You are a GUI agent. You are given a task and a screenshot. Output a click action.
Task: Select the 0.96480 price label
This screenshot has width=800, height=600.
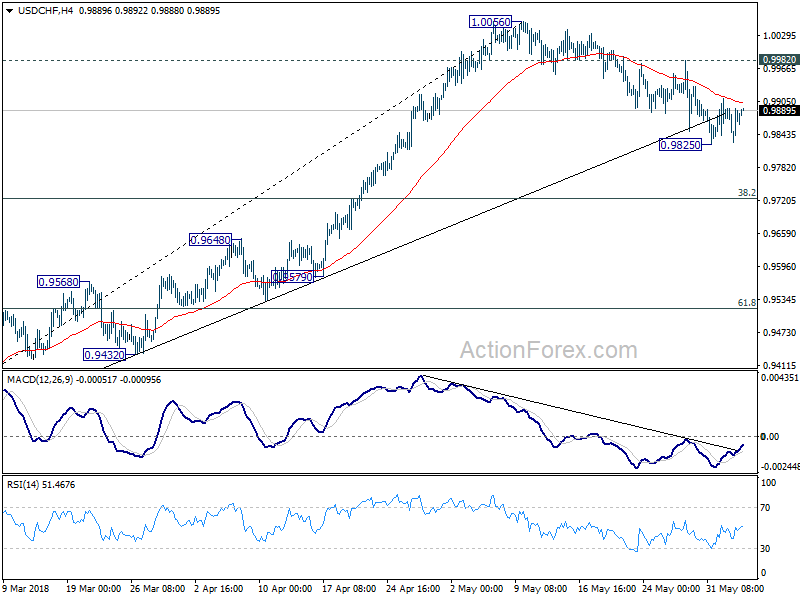[x=210, y=239]
